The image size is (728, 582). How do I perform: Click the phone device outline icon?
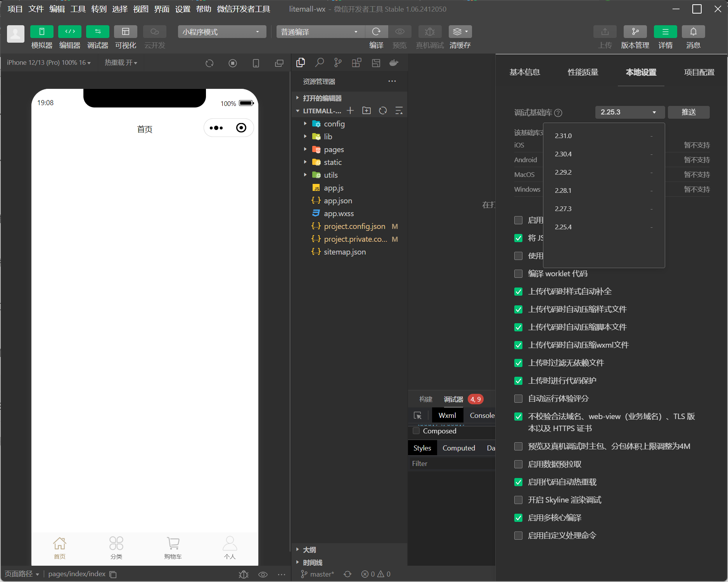coord(256,63)
